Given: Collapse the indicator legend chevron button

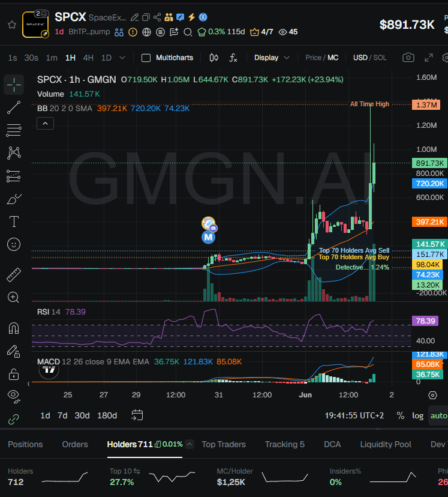Looking at the screenshot, I should (x=45, y=124).
